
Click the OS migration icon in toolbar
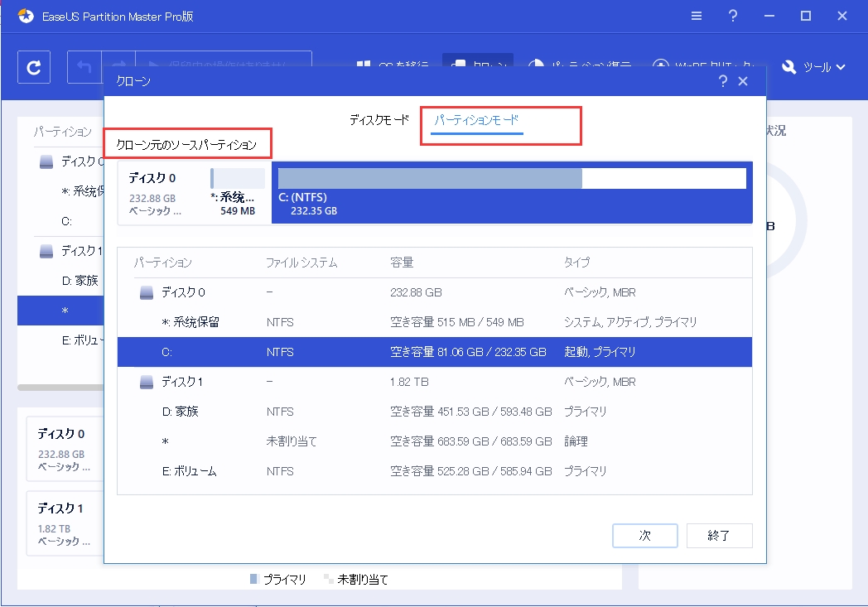pyautogui.click(x=364, y=63)
